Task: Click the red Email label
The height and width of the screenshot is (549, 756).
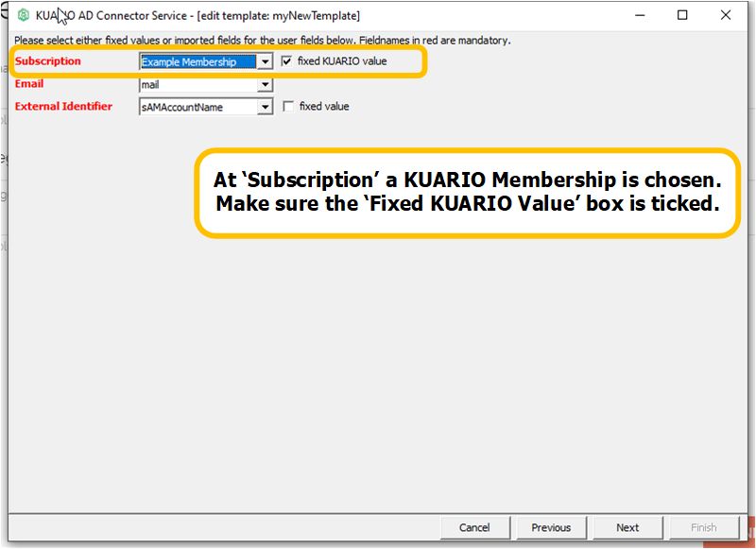Action: (29, 84)
